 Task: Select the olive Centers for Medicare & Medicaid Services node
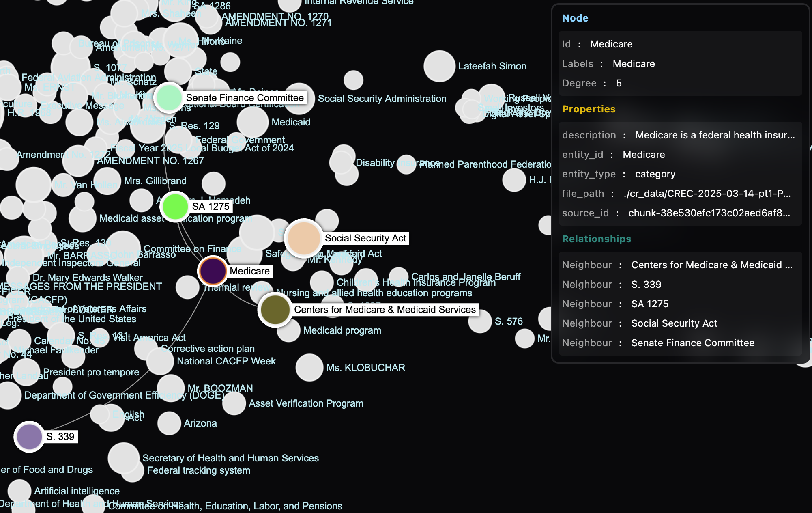[x=275, y=310]
